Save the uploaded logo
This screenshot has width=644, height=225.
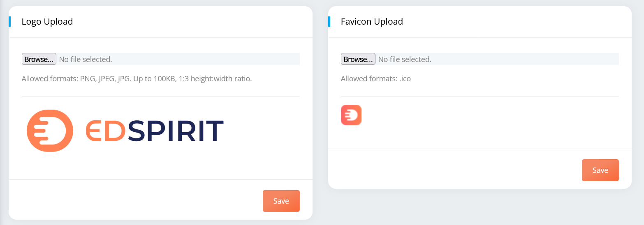281,201
